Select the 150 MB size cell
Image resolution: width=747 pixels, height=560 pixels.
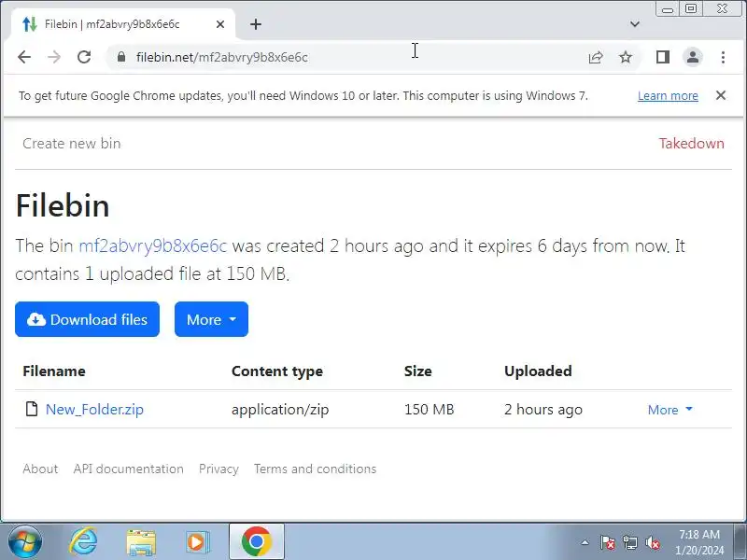click(430, 410)
